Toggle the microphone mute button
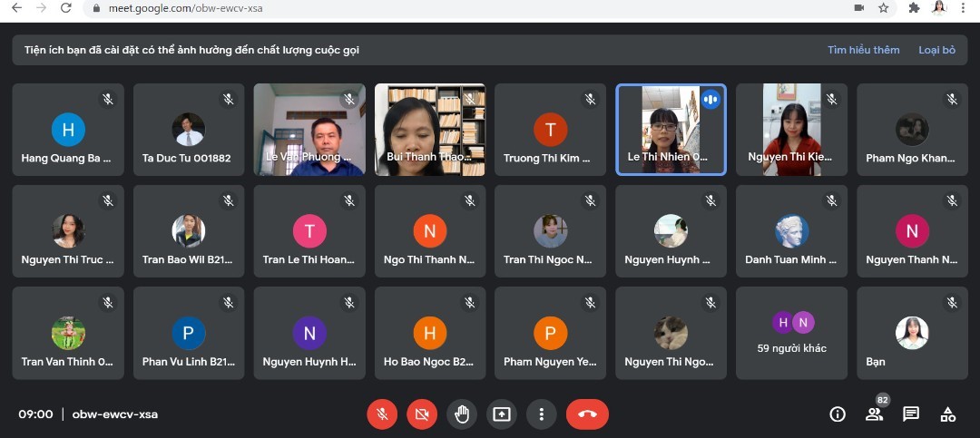 tap(382, 414)
